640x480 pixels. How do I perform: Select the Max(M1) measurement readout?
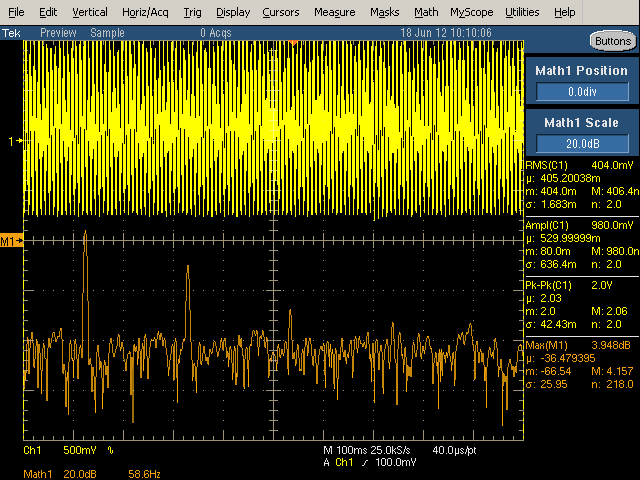click(582, 365)
